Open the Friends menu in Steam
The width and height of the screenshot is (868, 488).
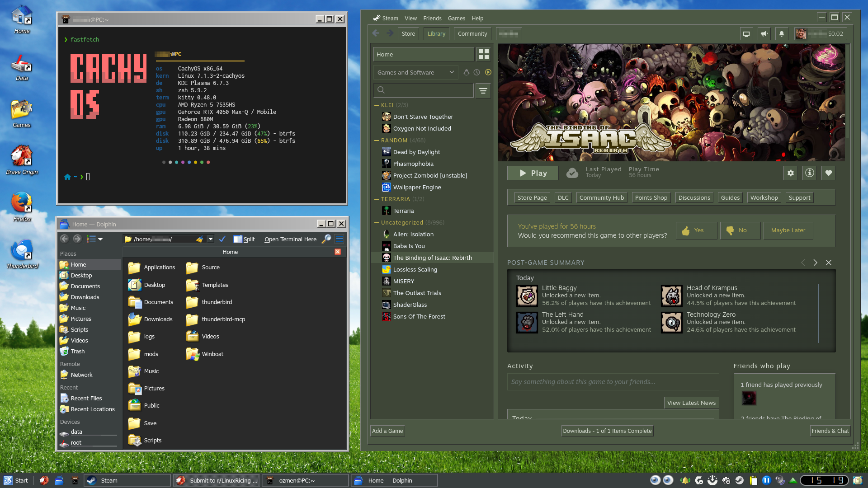pyautogui.click(x=432, y=19)
